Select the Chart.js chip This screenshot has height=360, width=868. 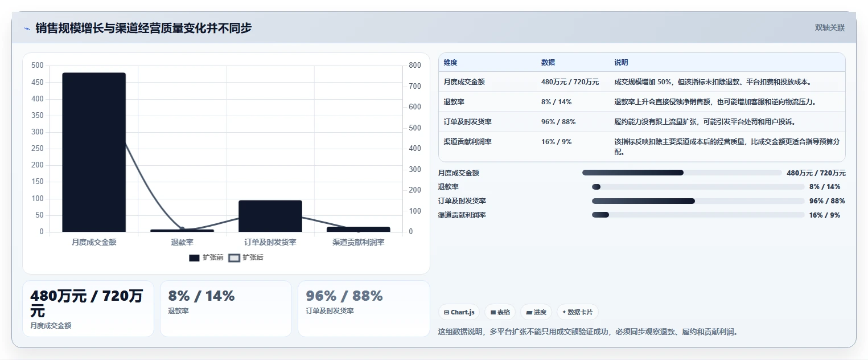point(459,312)
